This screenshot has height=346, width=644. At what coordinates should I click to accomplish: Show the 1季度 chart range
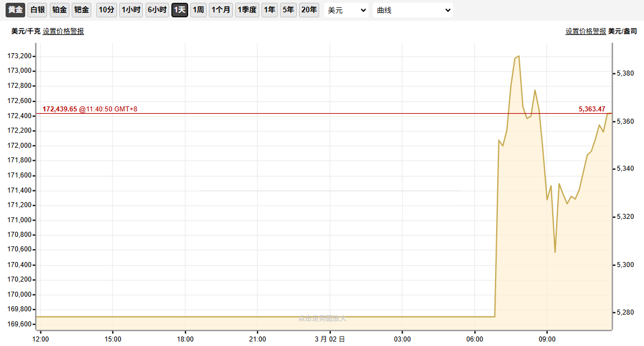247,10
